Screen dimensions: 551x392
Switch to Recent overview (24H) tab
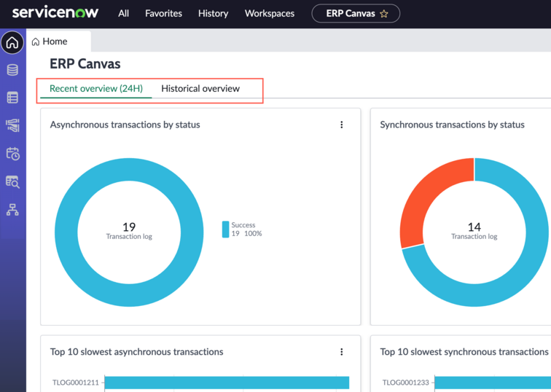pos(96,88)
